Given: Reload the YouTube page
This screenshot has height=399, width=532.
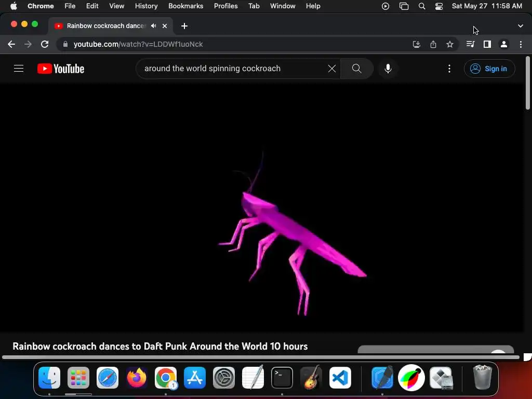Looking at the screenshot, I should 45,44.
